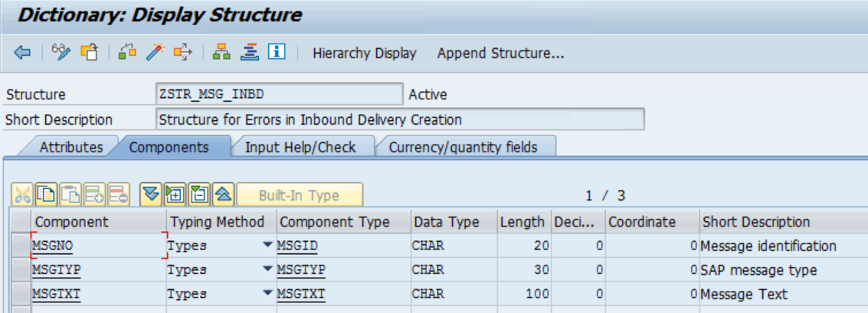
Task: Click the Back arrow icon
Action: [22, 53]
